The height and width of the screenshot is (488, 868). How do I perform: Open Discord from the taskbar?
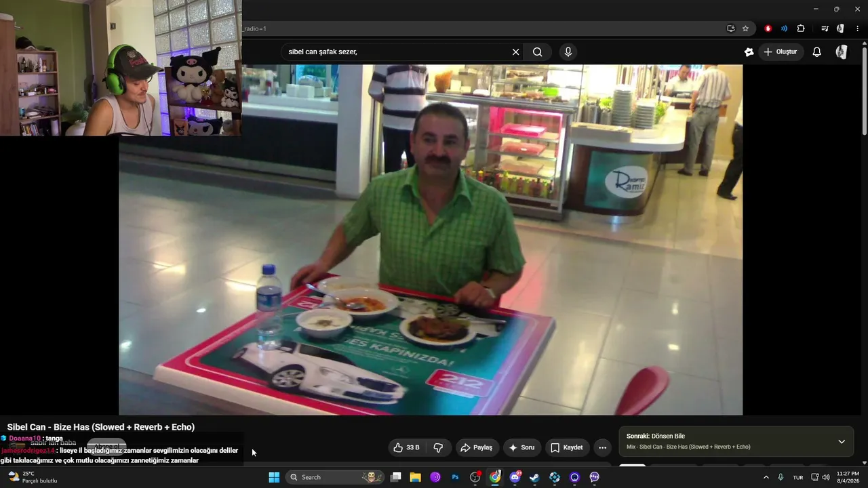[x=515, y=477]
